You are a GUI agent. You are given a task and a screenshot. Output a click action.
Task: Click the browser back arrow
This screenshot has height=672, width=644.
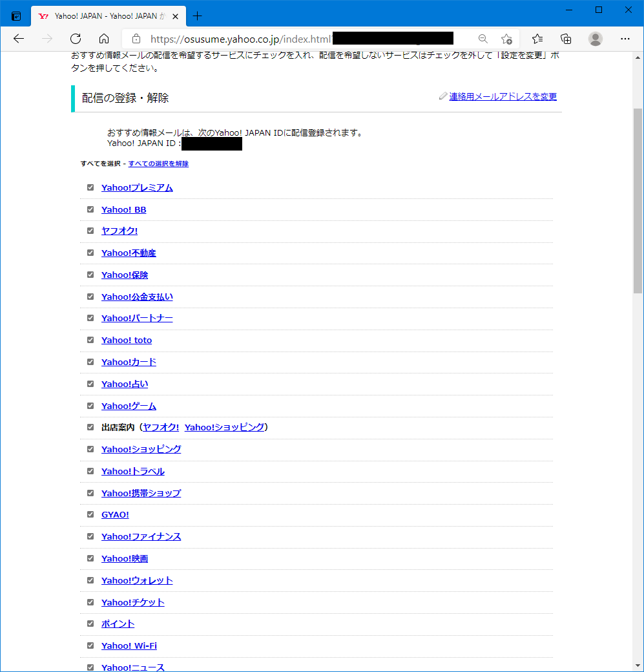point(19,39)
